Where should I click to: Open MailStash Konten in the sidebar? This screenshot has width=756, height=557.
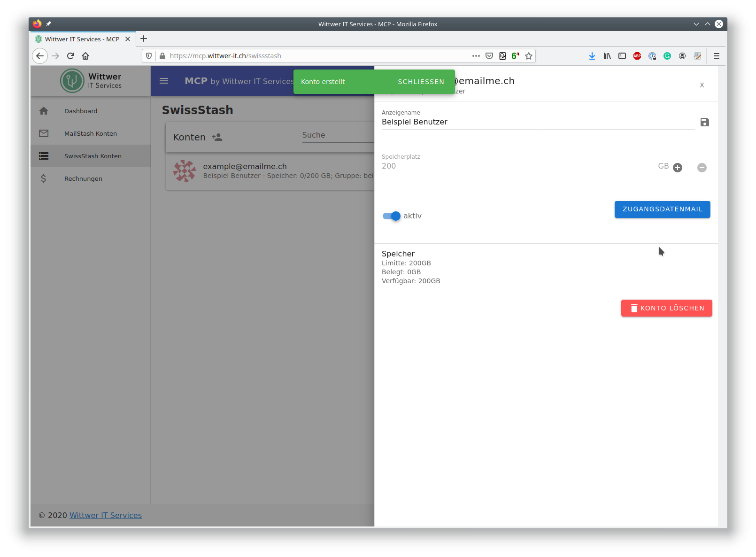coord(91,133)
